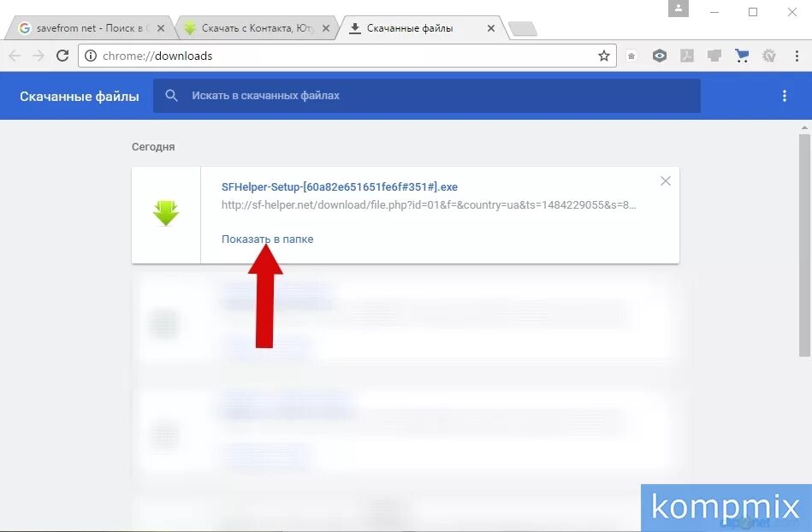
Task: Close the 'Скачанные файлы' tab
Action: 491,28
